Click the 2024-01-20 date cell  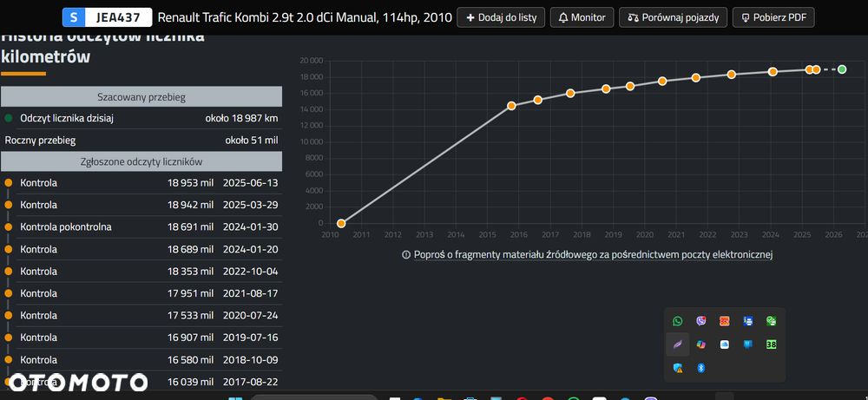coord(250,249)
